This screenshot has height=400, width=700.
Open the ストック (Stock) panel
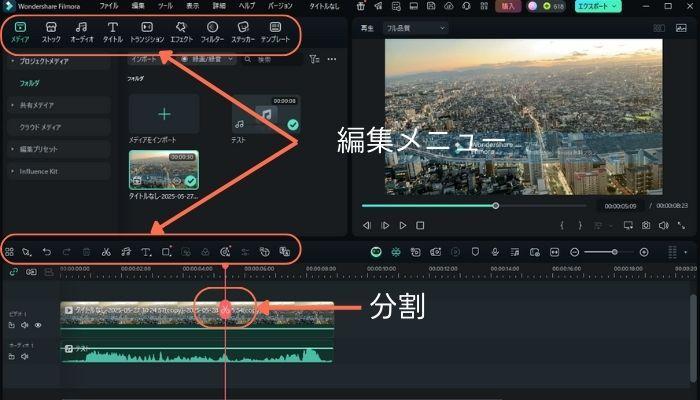point(51,32)
